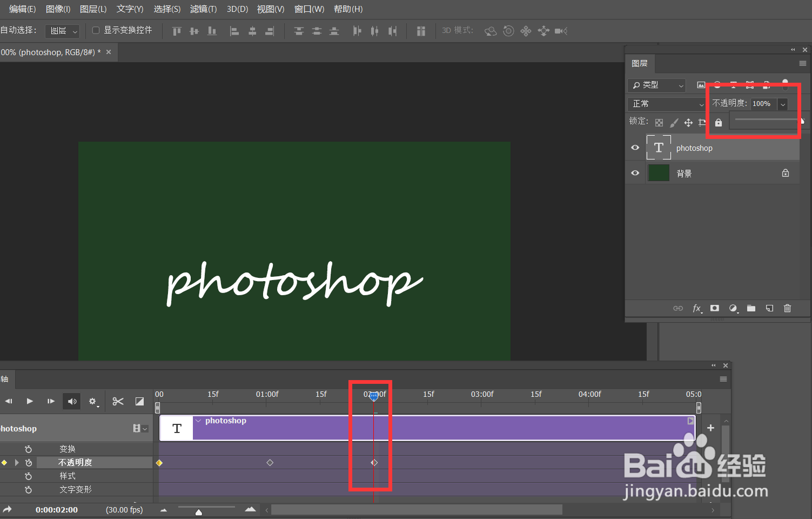
Task: Click the create new layer icon
Action: [x=769, y=308]
